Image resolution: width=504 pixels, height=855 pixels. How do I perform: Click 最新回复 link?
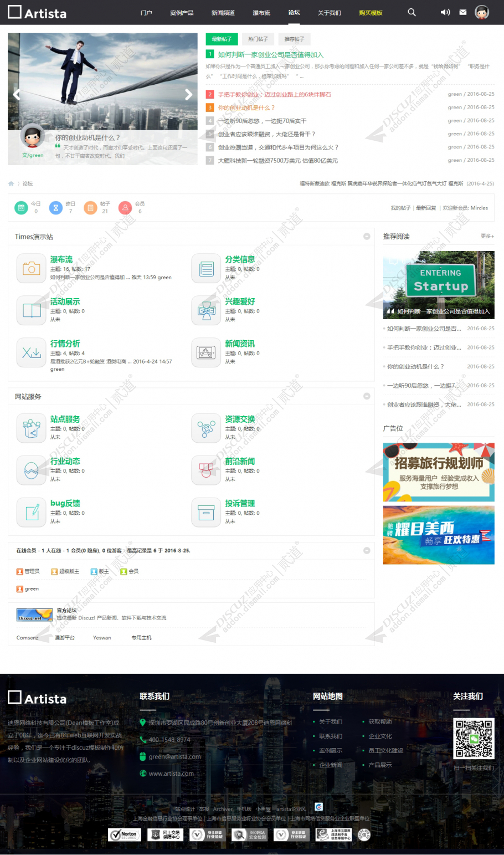426,208
